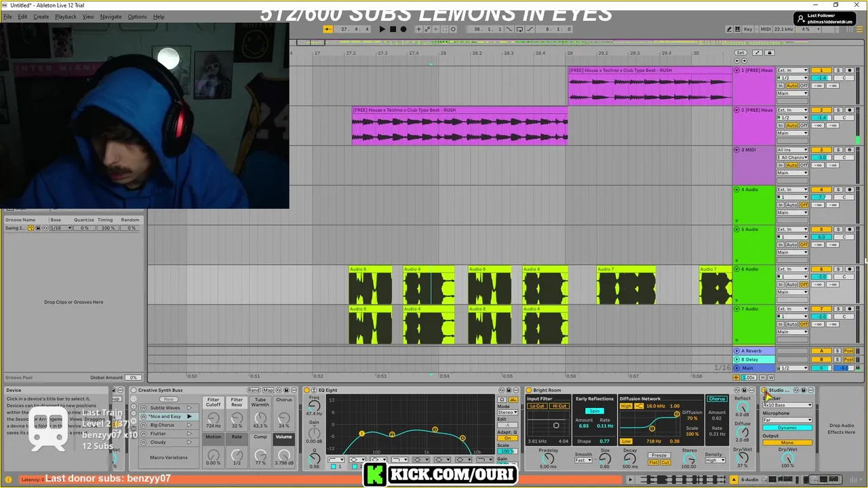868x488 pixels.
Task: Open the File menu
Action: pyautogui.click(x=7, y=16)
